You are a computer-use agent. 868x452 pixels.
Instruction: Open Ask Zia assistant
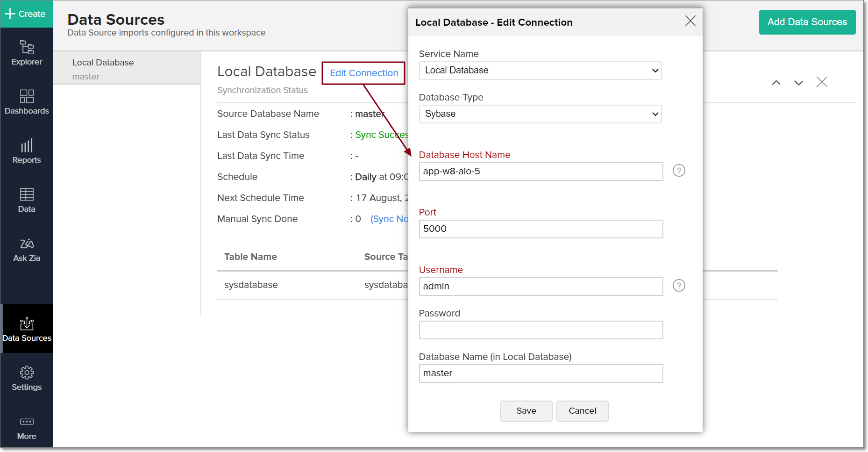(27, 250)
